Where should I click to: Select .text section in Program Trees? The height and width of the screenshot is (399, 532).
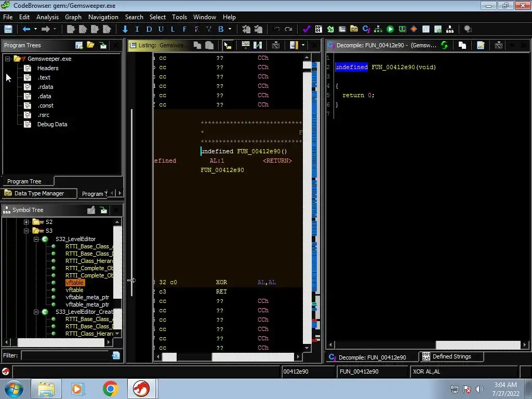click(x=44, y=77)
